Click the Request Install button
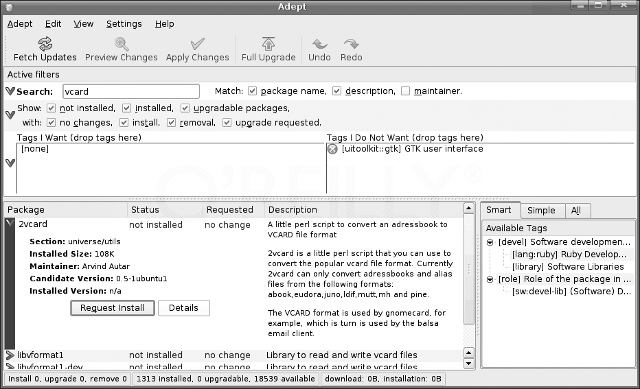The width and height of the screenshot is (640, 389). click(112, 308)
